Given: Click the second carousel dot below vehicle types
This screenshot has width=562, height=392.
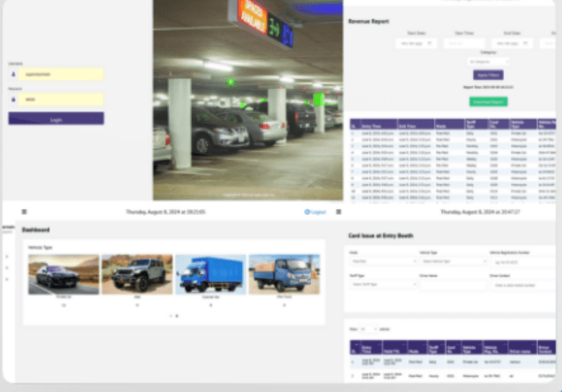Looking at the screenshot, I should (x=176, y=315).
